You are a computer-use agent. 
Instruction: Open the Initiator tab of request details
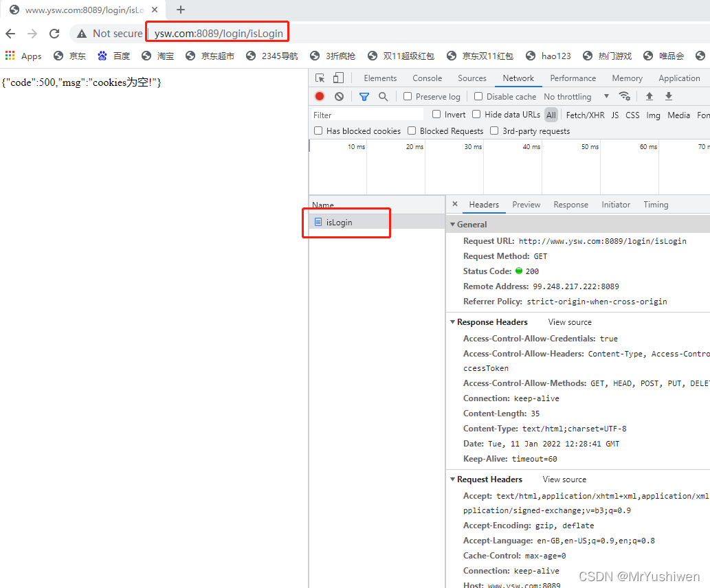[x=616, y=205]
